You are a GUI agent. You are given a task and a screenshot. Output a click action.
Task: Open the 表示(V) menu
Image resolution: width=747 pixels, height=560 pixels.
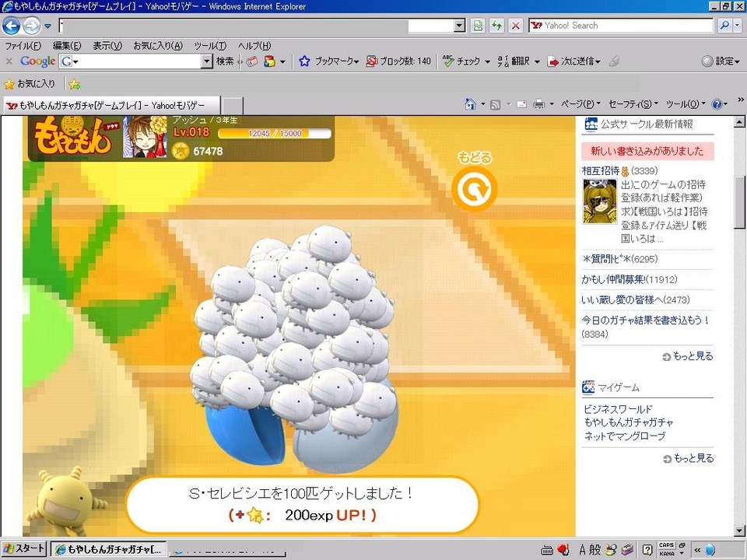[107, 46]
